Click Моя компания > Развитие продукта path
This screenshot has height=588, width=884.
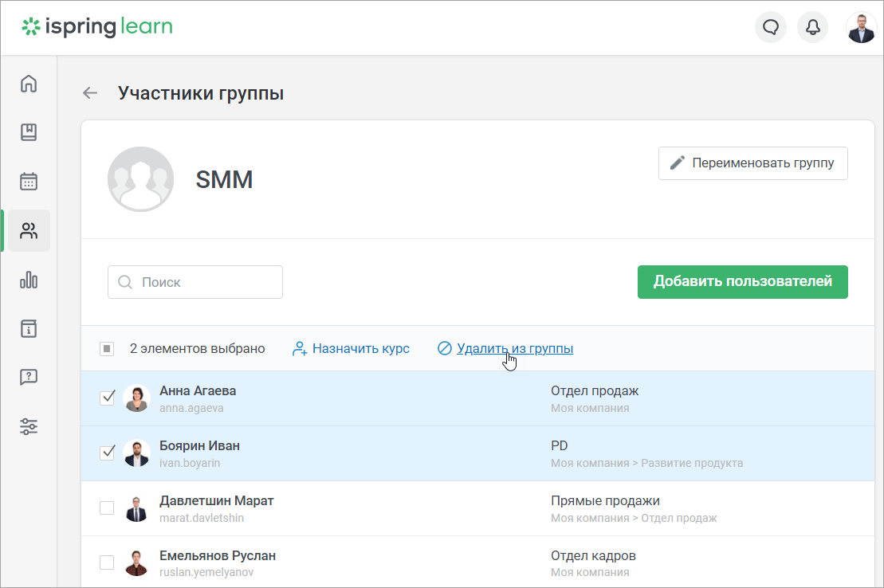click(x=646, y=463)
